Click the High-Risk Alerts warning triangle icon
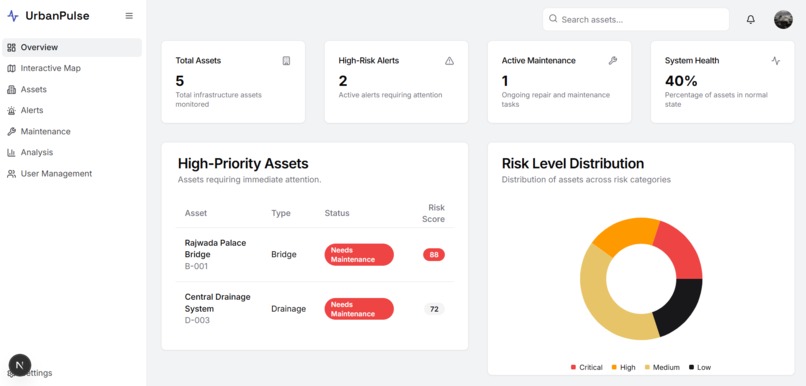This screenshot has height=386, width=806. [x=449, y=61]
